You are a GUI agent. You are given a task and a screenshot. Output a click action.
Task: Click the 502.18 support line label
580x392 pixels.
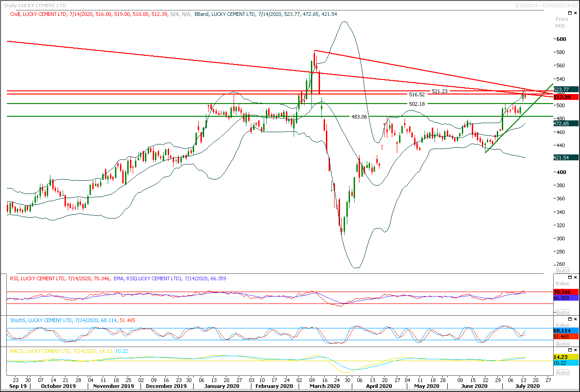coord(417,104)
